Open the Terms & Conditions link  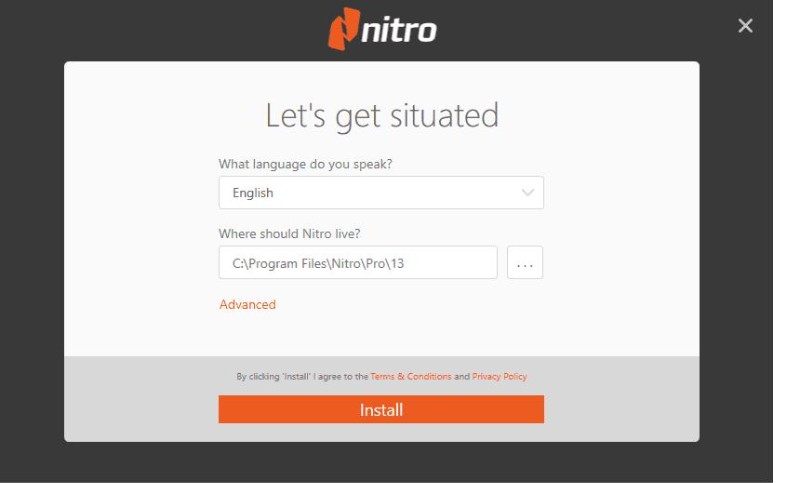(x=411, y=376)
